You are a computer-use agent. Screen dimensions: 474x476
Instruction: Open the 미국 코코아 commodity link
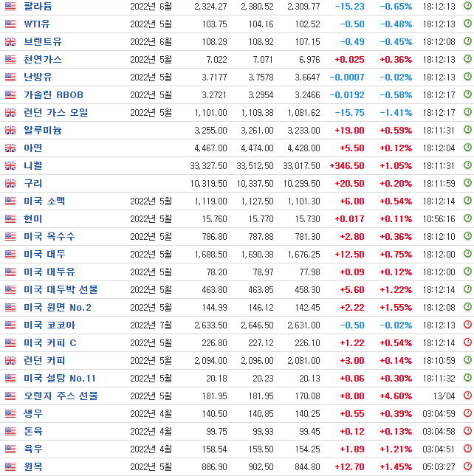click(49, 325)
